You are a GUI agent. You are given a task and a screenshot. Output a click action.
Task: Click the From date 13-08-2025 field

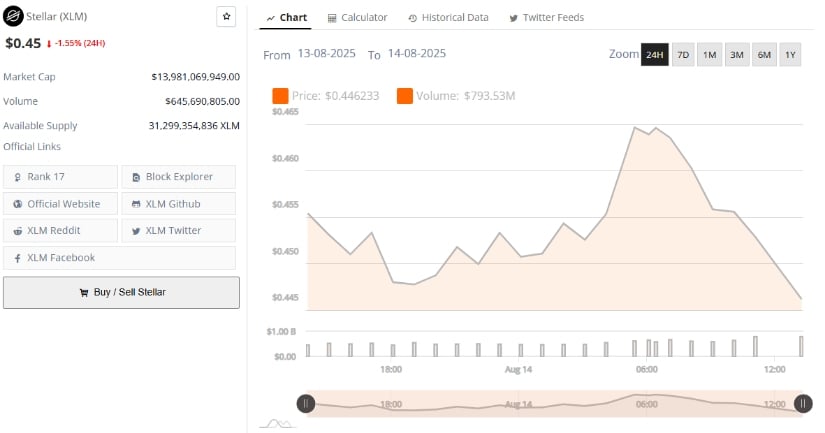pos(327,54)
